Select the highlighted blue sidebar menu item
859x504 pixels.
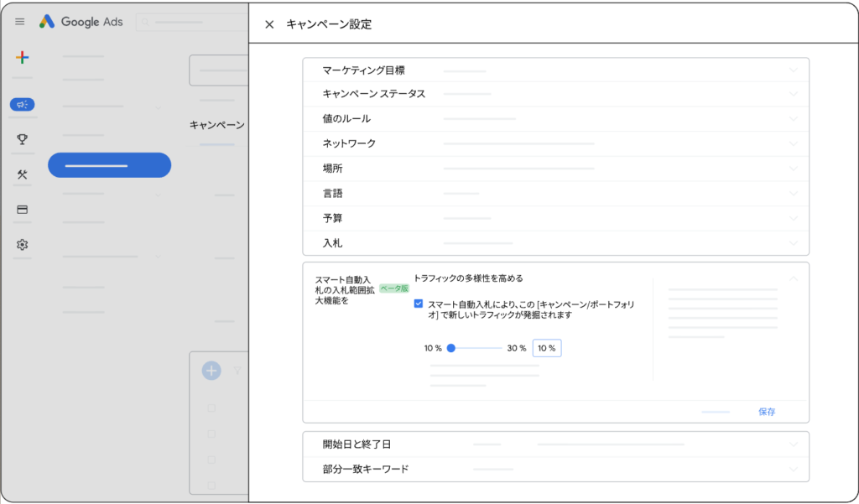(x=109, y=165)
